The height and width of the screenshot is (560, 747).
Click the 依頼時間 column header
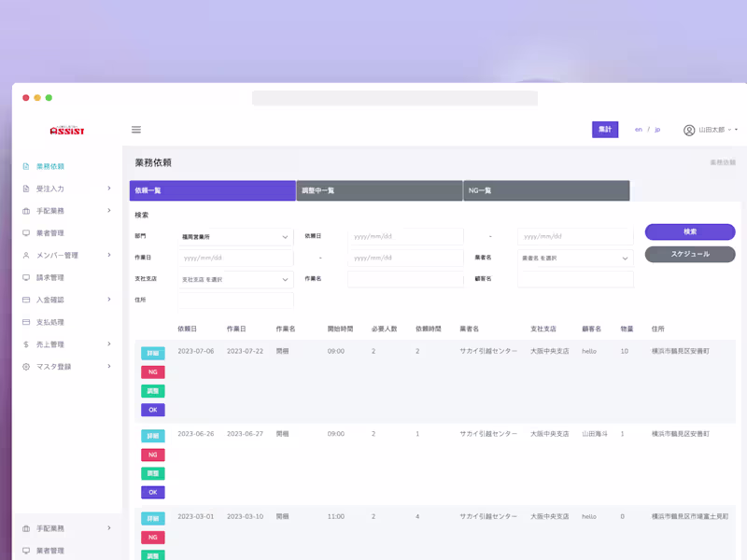tap(429, 329)
